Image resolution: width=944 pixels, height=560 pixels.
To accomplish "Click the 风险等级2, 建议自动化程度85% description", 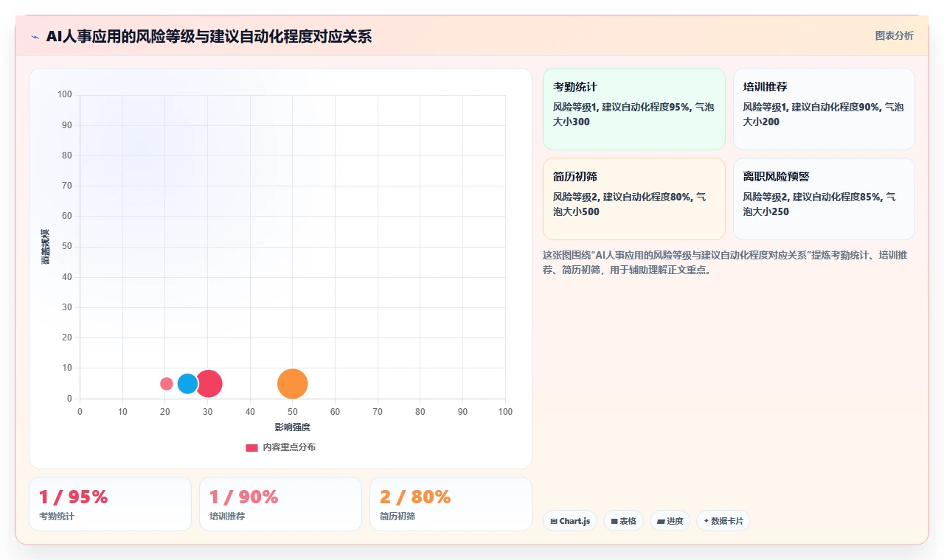I will pyautogui.click(x=819, y=204).
